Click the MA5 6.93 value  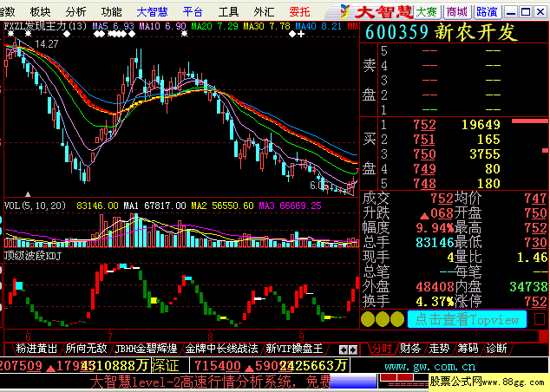pos(114,26)
